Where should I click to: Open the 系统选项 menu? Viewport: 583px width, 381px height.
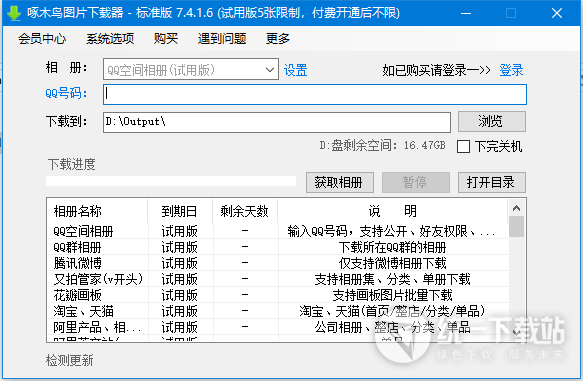point(110,39)
